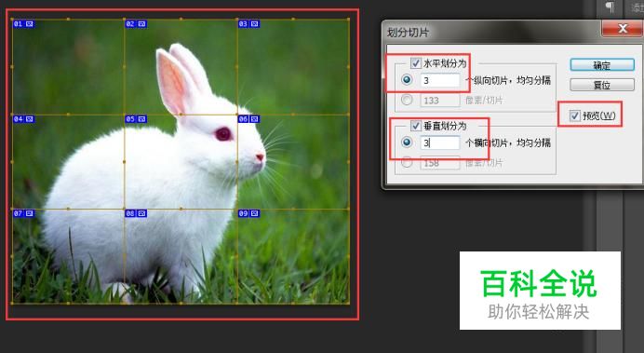The image size is (644, 353).
Task: Close the 划分切片 dialog
Action: coord(623,28)
